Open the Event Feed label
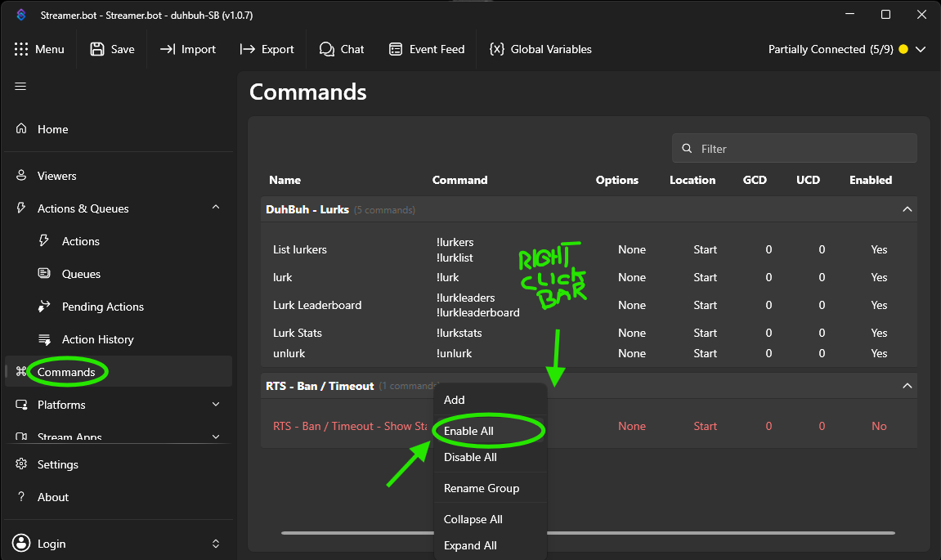The width and height of the screenshot is (941, 560). pos(437,49)
